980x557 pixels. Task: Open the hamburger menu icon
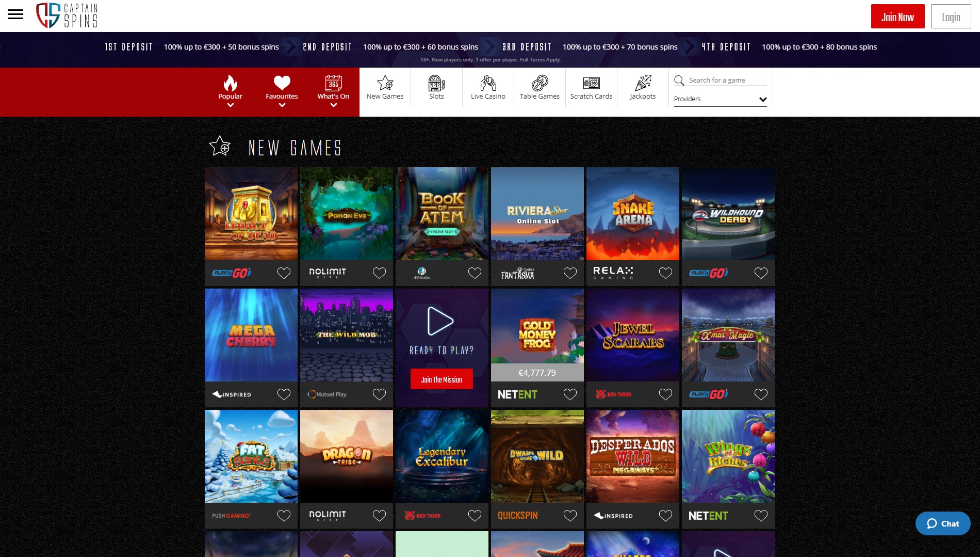15,14
